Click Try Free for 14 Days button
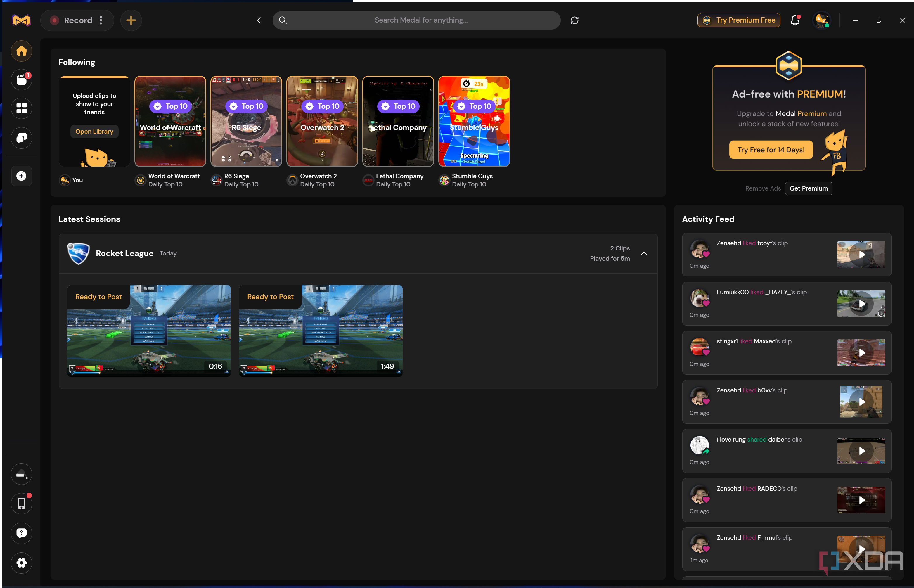This screenshot has height=588, width=914. click(771, 150)
